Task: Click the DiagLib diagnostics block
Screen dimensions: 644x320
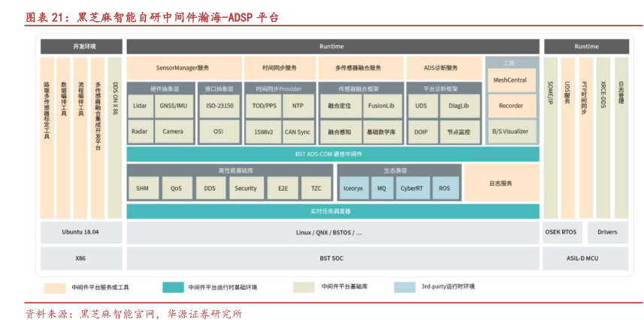Action: [458, 106]
